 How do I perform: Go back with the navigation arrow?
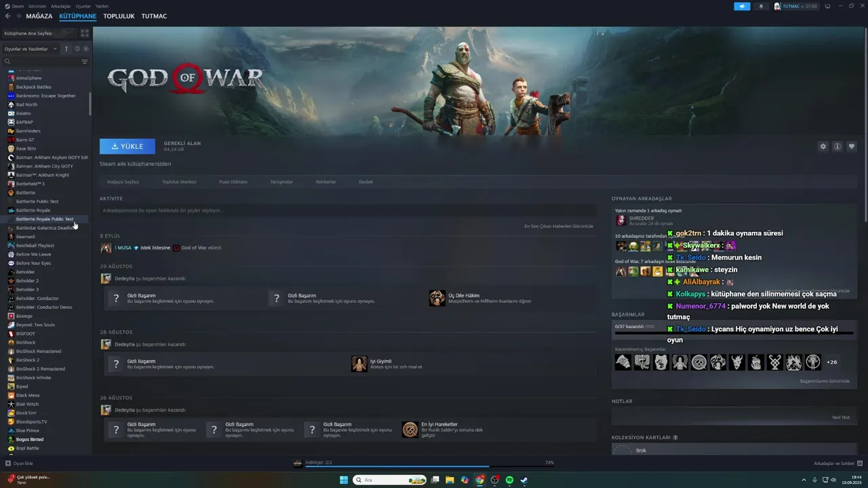[8, 16]
